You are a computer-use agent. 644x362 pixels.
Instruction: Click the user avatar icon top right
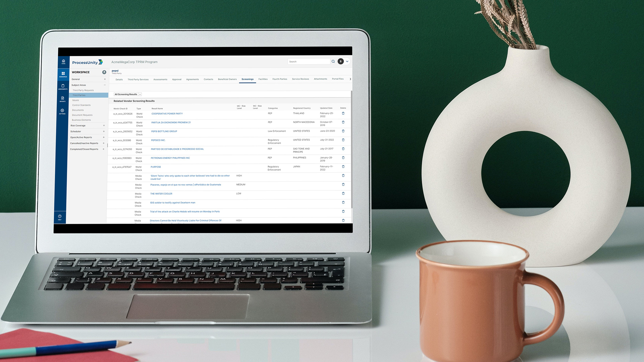click(x=341, y=61)
